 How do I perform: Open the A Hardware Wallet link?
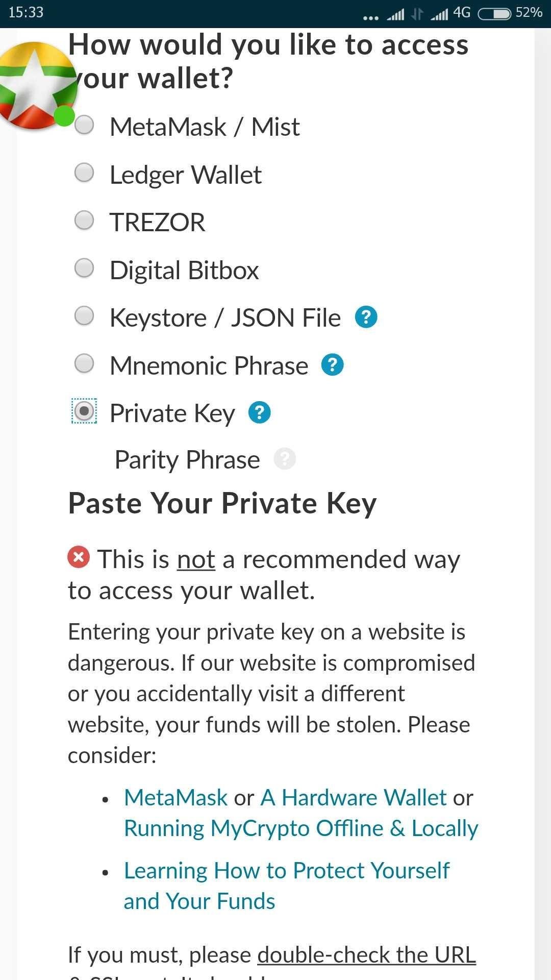pyautogui.click(x=354, y=797)
